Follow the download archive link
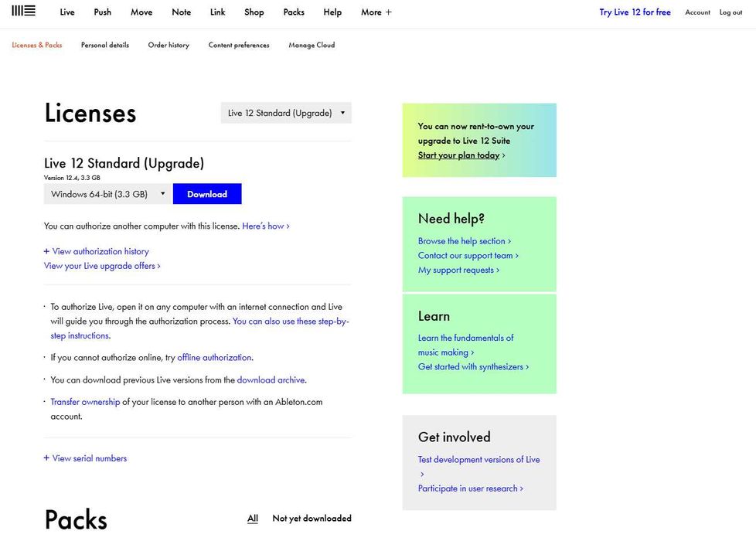The image size is (756, 541). 271,380
